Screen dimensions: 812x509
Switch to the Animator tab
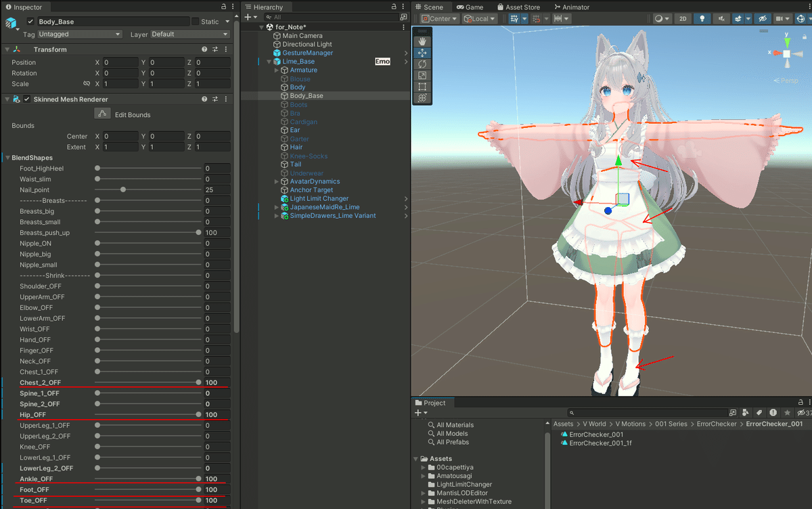pyautogui.click(x=570, y=7)
